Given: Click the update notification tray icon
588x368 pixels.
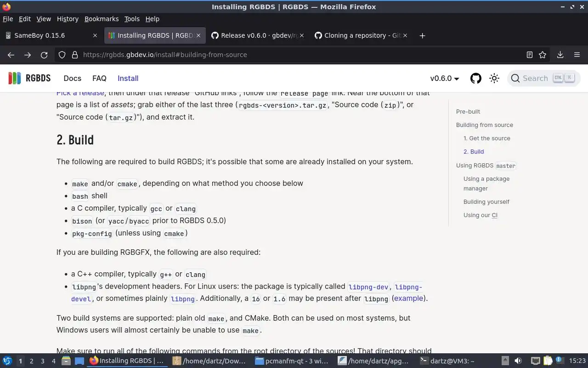Looking at the screenshot, I should click(x=560, y=361).
